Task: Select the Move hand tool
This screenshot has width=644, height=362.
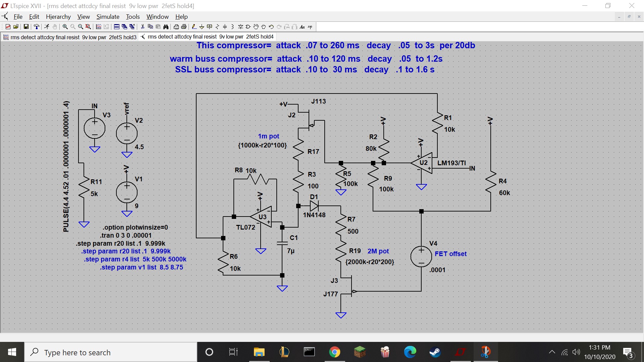Action: coord(256,27)
